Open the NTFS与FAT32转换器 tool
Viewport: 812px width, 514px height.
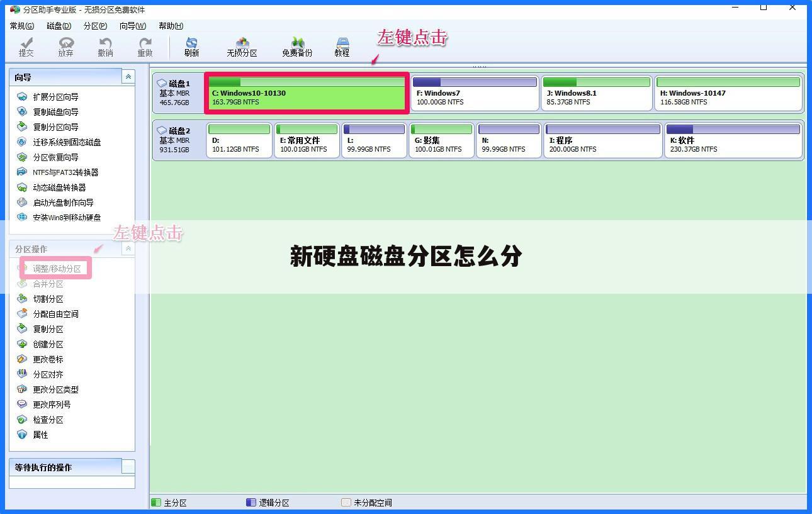coord(65,172)
